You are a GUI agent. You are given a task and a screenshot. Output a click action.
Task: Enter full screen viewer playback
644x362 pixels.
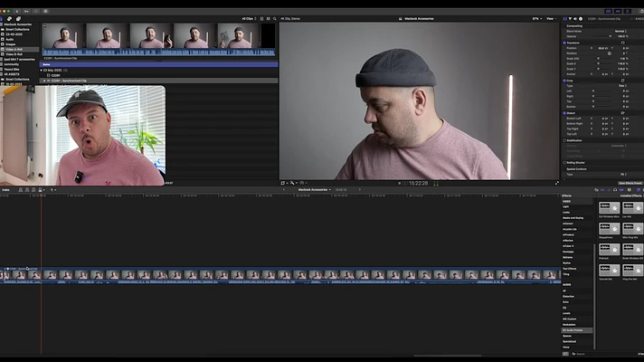click(557, 183)
